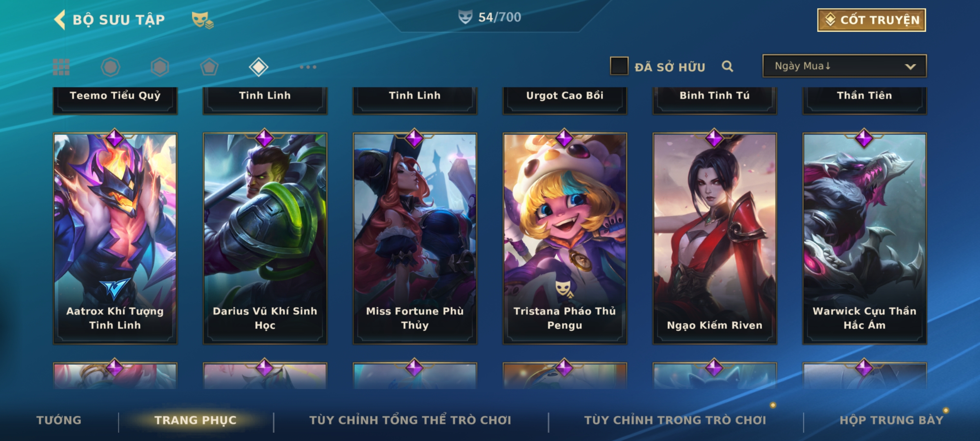The image size is (980, 441).
Task: Select the second hexagon rarity filter
Action: [x=160, y=67]
